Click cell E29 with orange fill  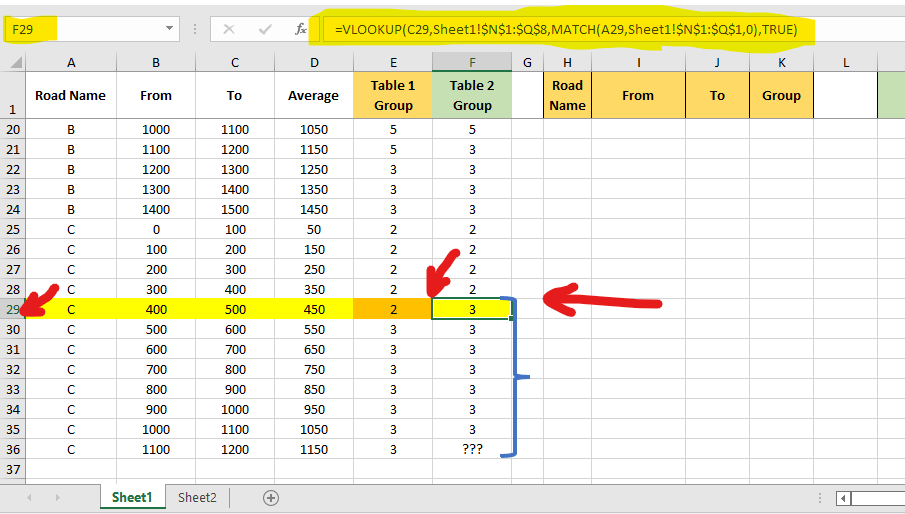[393, 309]
